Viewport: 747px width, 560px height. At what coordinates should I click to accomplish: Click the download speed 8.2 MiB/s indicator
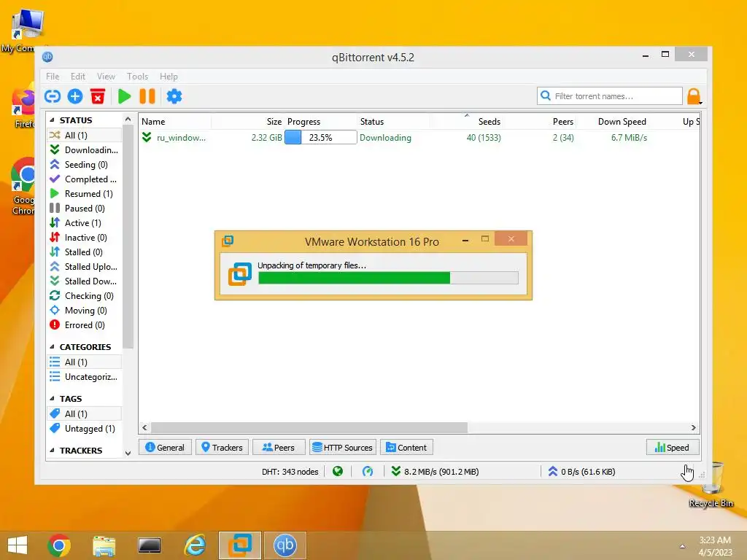pyautogui.click(x=436, y=472)
